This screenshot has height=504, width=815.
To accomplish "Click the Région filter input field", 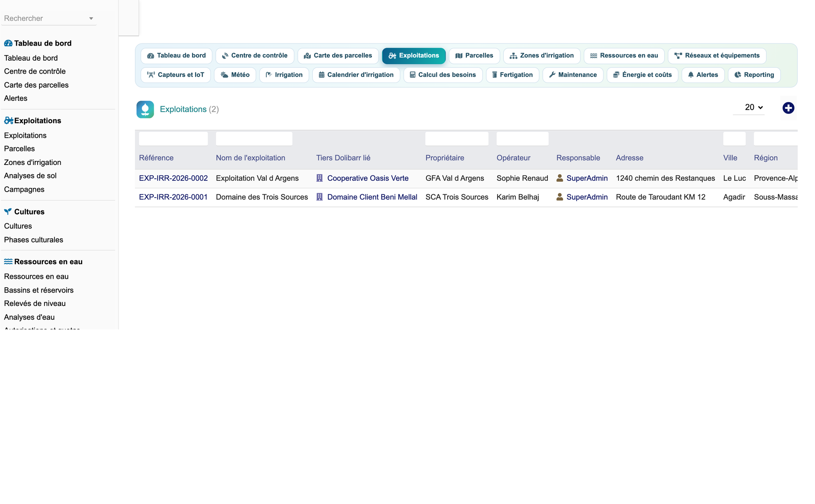I will (x=775, y=139).
